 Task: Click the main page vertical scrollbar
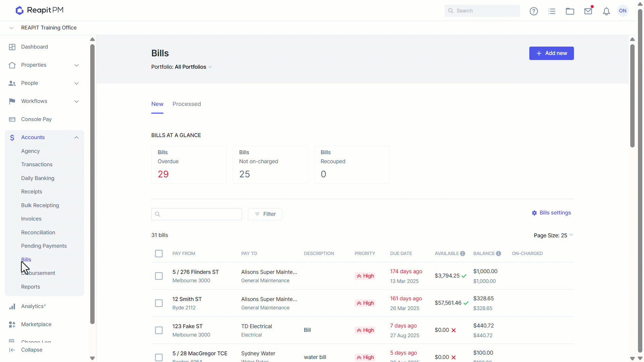pos(632,96)
